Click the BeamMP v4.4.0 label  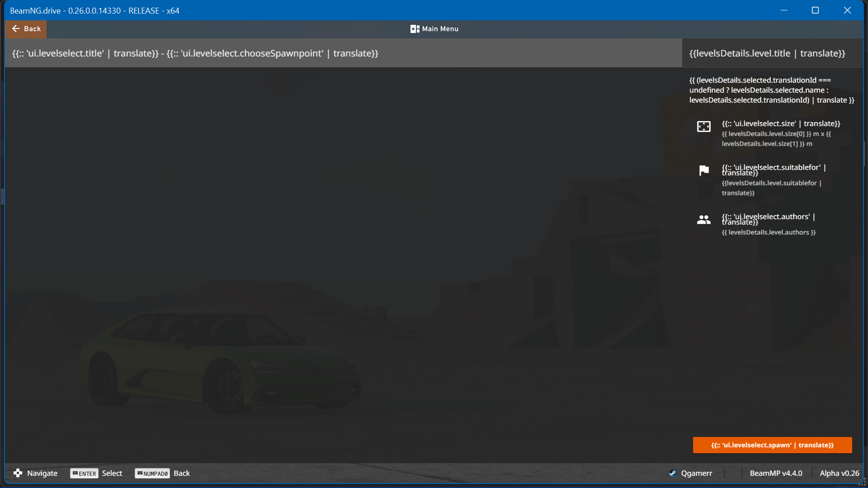point(776,473)
